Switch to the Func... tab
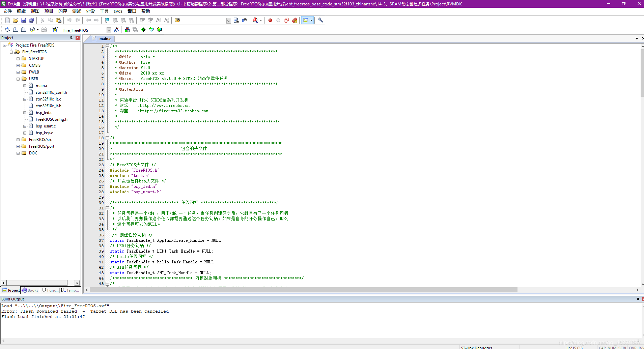The image size is (644, 349). (50, 290)
